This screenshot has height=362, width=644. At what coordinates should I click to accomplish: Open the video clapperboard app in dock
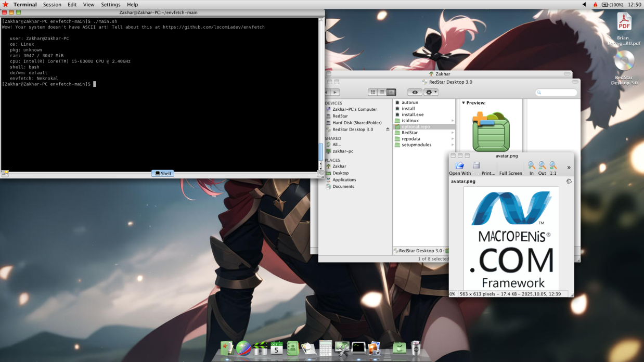tap(260, 348)
